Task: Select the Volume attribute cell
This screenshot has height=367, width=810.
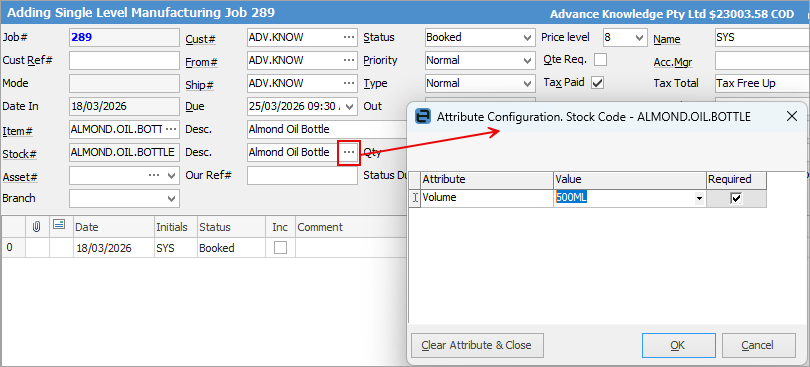Action: pyautogui.click(x=487, y=197)
